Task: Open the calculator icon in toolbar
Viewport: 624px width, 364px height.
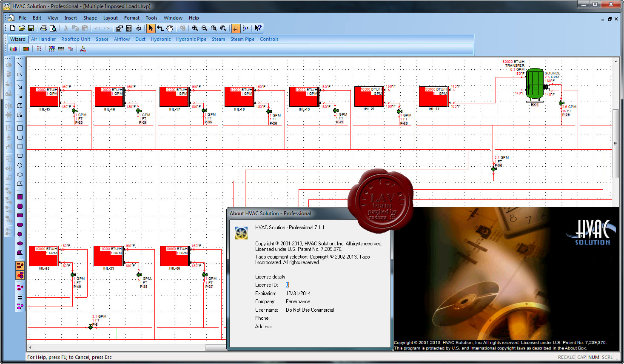Action: (129, 28)
